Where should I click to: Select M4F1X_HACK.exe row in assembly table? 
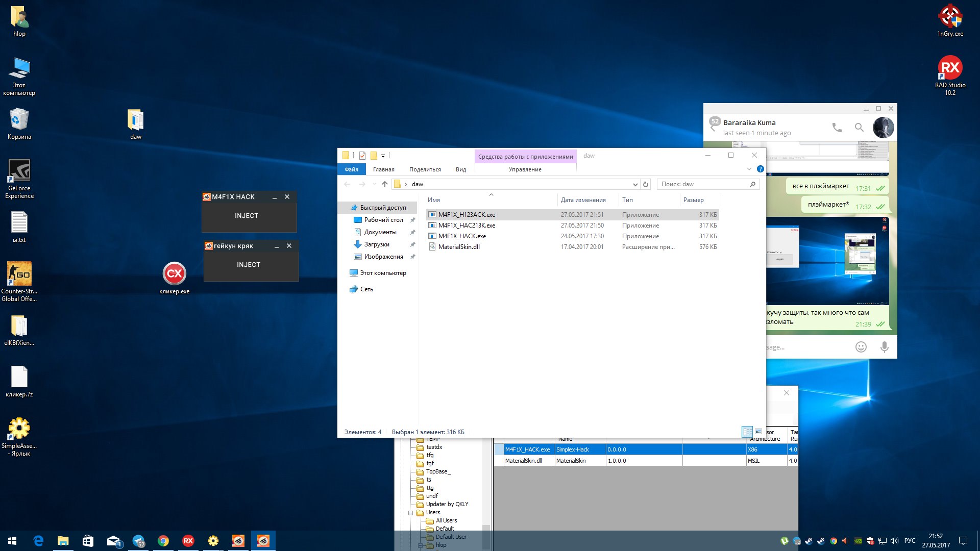[646, 449]
